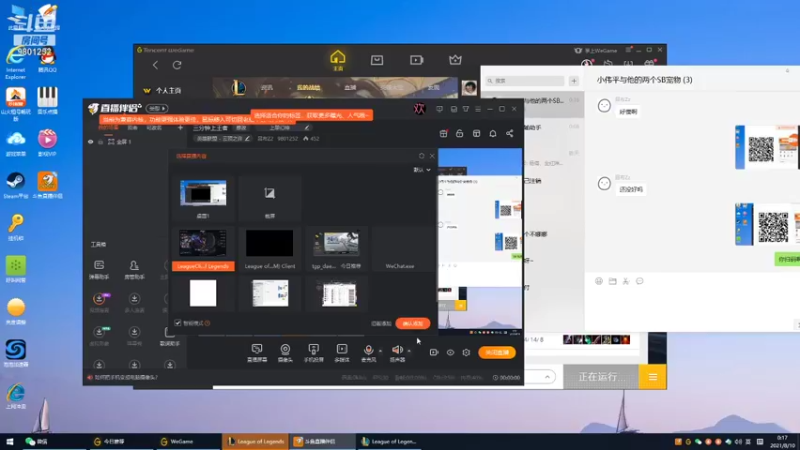Add a new scene with plus
The height and width of the screenshot is (450, 800).
pos(180,128)
